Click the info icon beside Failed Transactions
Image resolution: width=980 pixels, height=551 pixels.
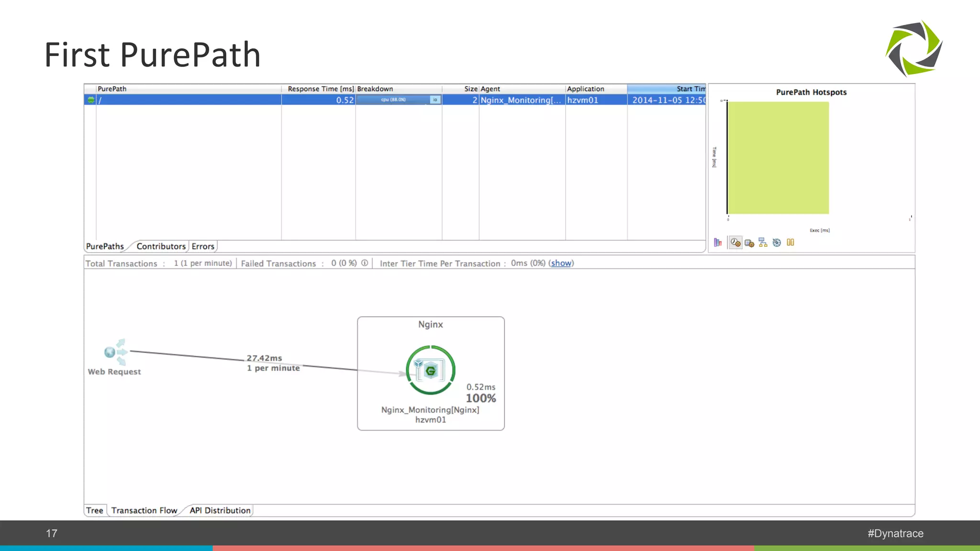[x=365, y=263]
